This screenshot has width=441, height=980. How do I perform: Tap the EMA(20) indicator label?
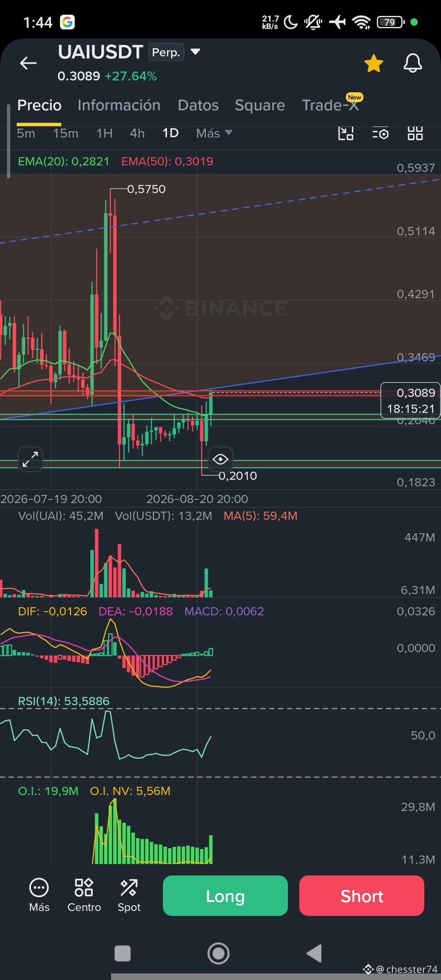tap(64, 161)
